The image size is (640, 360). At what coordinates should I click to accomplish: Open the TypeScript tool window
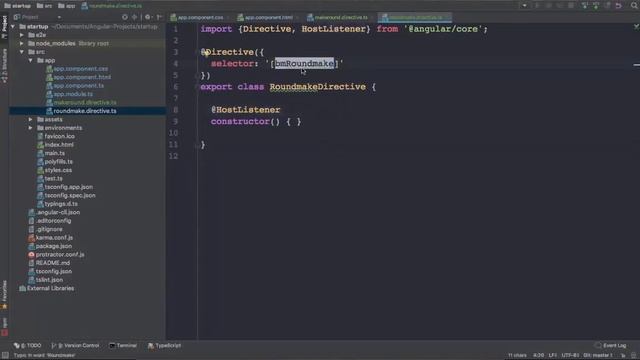click(x=164, y=346)
